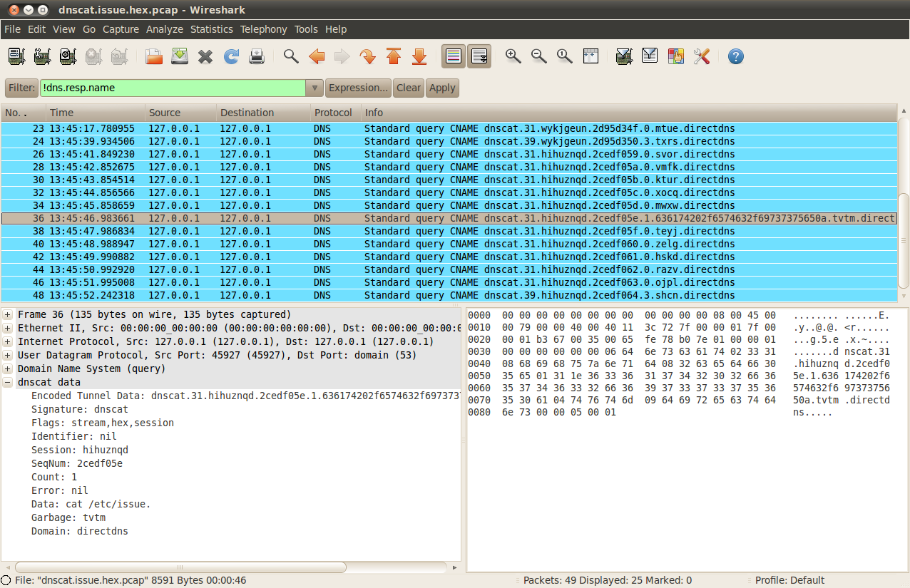Select packet number 48 row

(449, 295)
